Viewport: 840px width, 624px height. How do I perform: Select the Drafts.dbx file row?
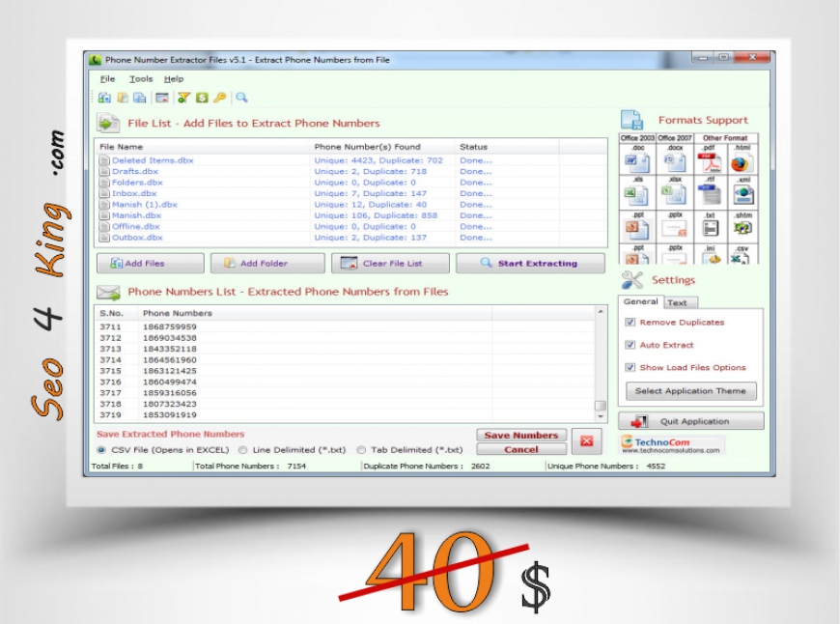pyautogui.click(x=350, y=172)
